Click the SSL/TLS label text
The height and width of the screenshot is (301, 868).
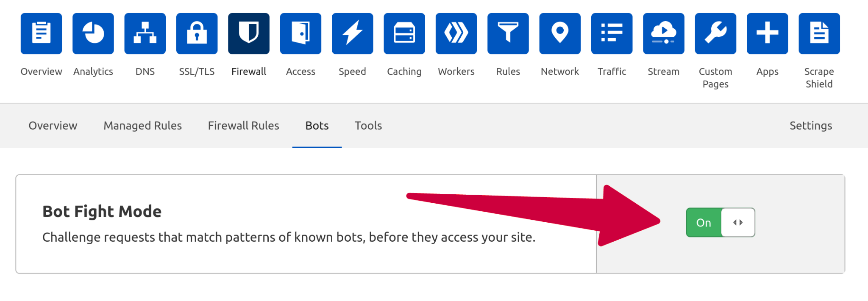coord(197,72)
